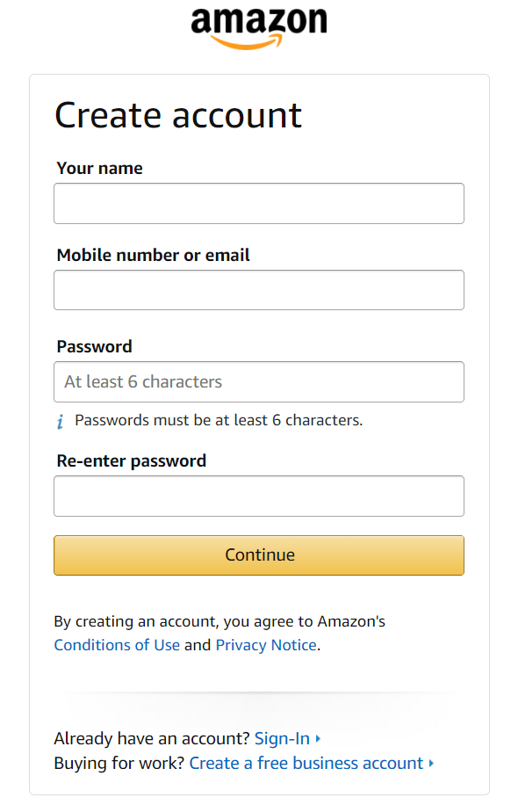The width and height of the screenshot is (511, 812).
Task: Click the yellow Continue button
Action: pyautogui.click(x=259, y=555)
